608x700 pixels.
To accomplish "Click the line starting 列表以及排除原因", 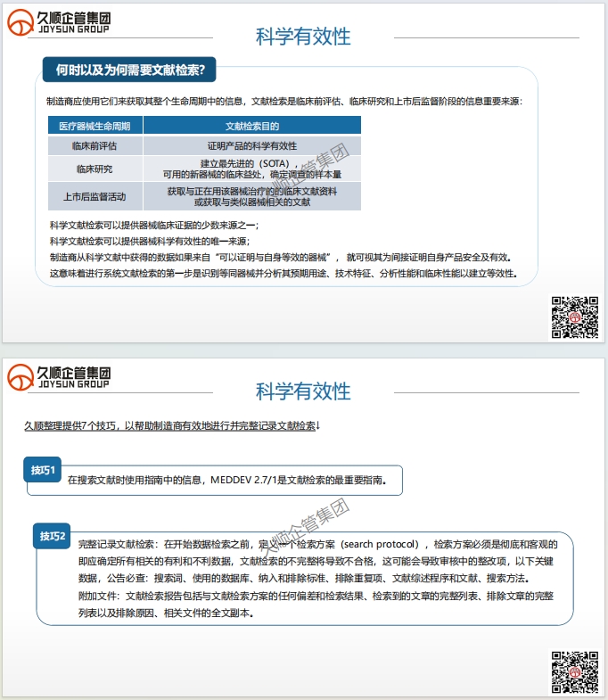I will (x=166, y=613).
